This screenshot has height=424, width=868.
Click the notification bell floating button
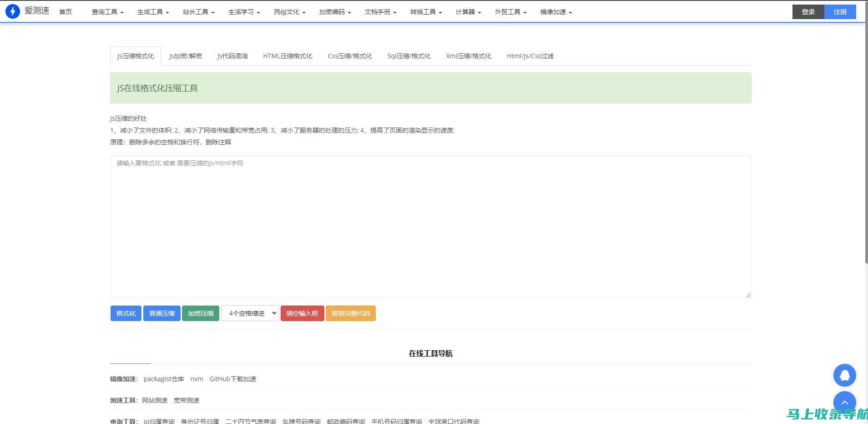coord(844,375)
